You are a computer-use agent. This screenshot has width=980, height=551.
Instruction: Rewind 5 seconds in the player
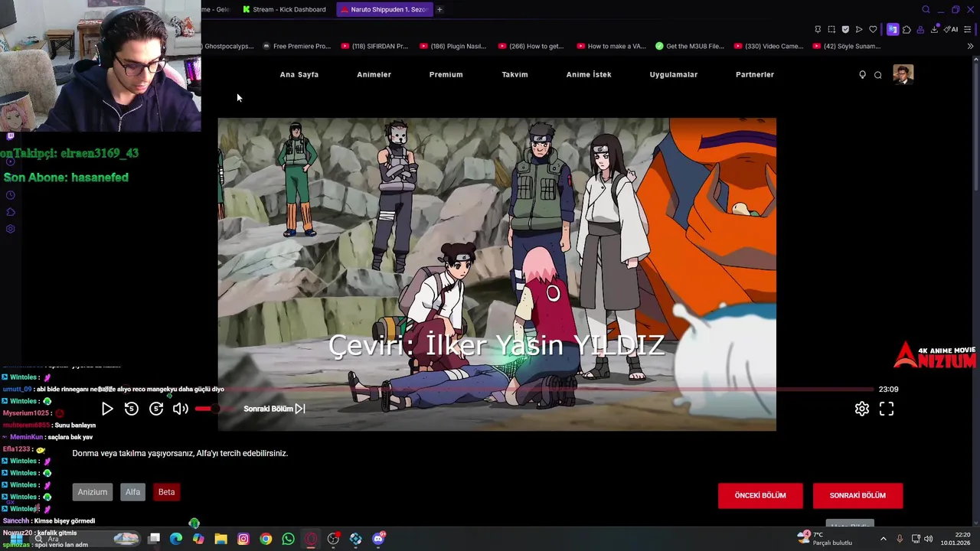pos(132,409)
